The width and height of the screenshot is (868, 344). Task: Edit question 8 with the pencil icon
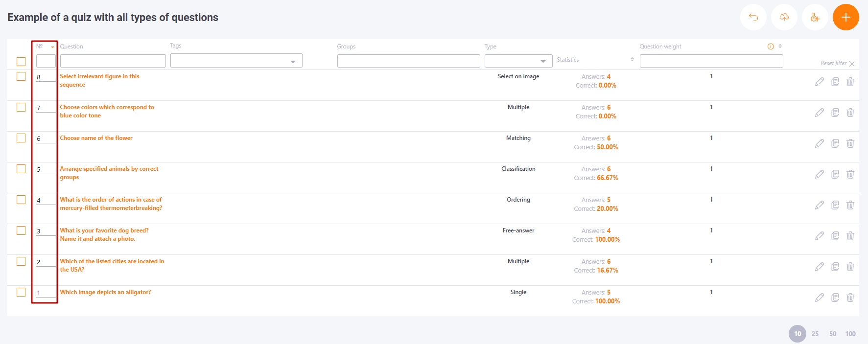point(820,82)
